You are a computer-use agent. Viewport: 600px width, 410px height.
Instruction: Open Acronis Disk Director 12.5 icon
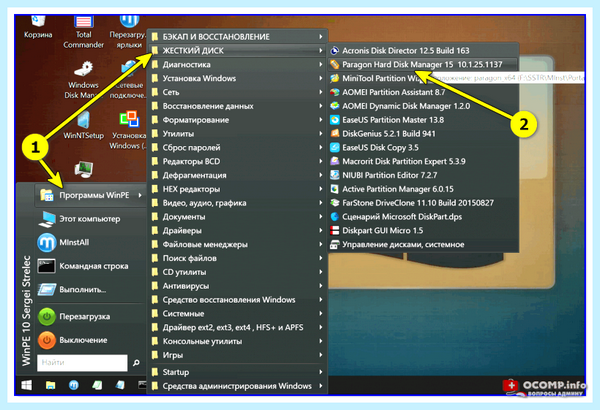click(x=335, y=51)
